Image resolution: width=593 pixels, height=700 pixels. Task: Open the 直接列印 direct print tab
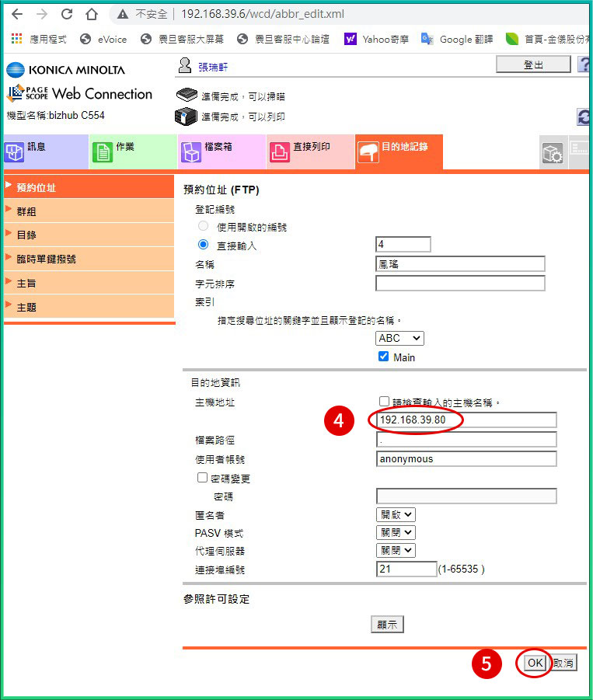click(311, 151)
